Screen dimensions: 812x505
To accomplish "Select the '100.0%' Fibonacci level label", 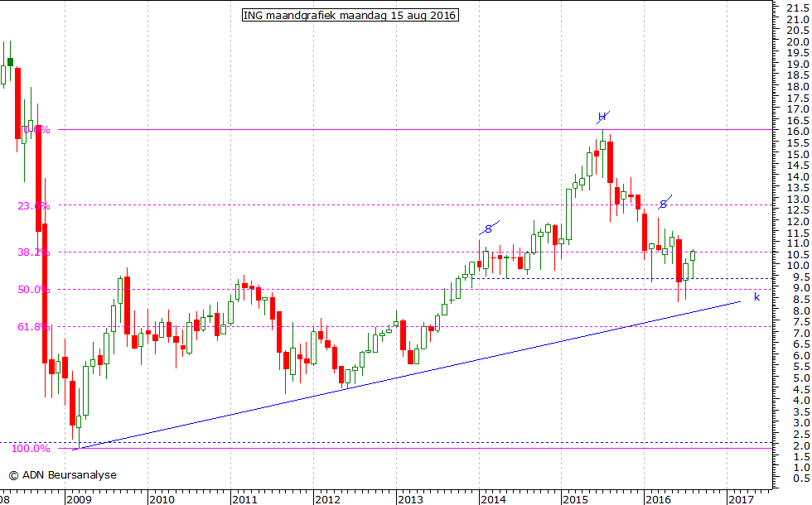I will coord(31,449).
